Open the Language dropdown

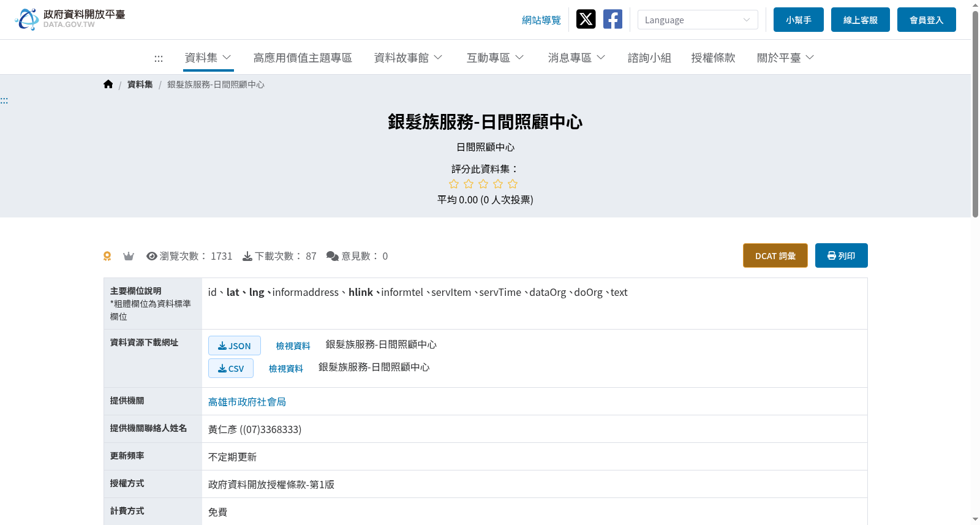(x=698, y=20)
